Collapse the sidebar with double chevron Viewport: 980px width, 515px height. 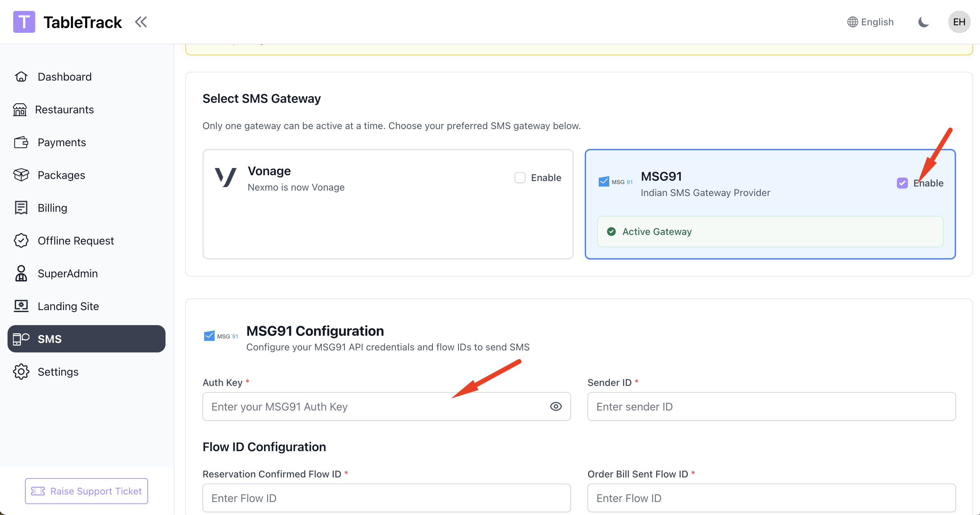(141, 22)
